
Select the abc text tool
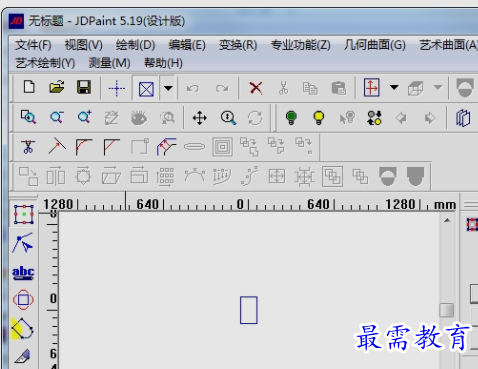[x=23, y=273]
